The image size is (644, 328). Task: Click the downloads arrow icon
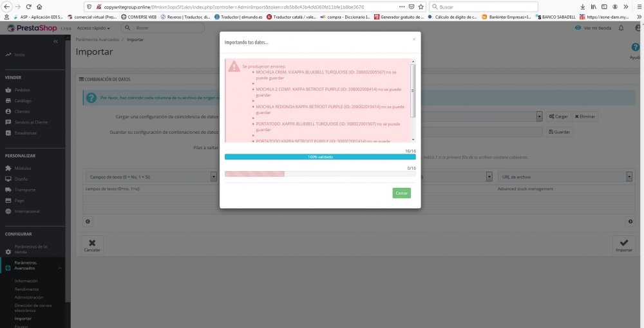(582, 6)
